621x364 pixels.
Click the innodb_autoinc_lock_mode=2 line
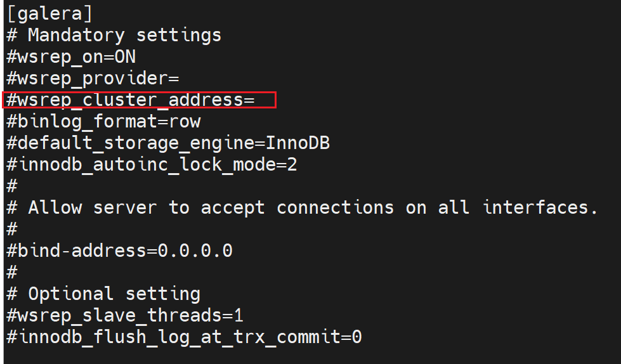(152, 165)
